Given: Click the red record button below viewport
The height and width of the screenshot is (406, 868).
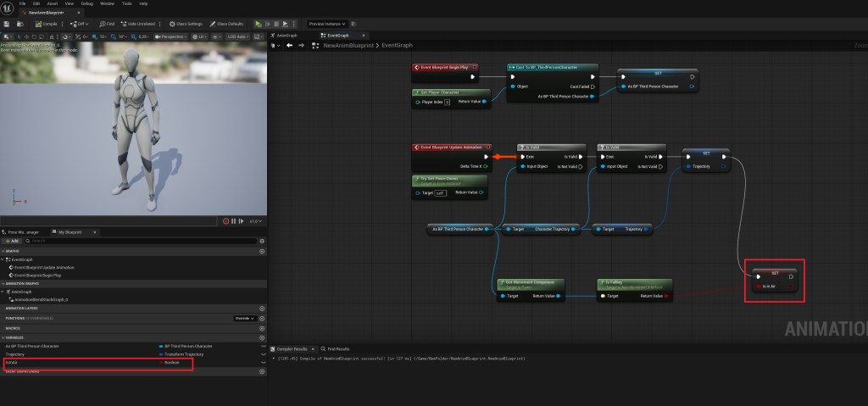Looking at the screenshot, I should [226, 220].
